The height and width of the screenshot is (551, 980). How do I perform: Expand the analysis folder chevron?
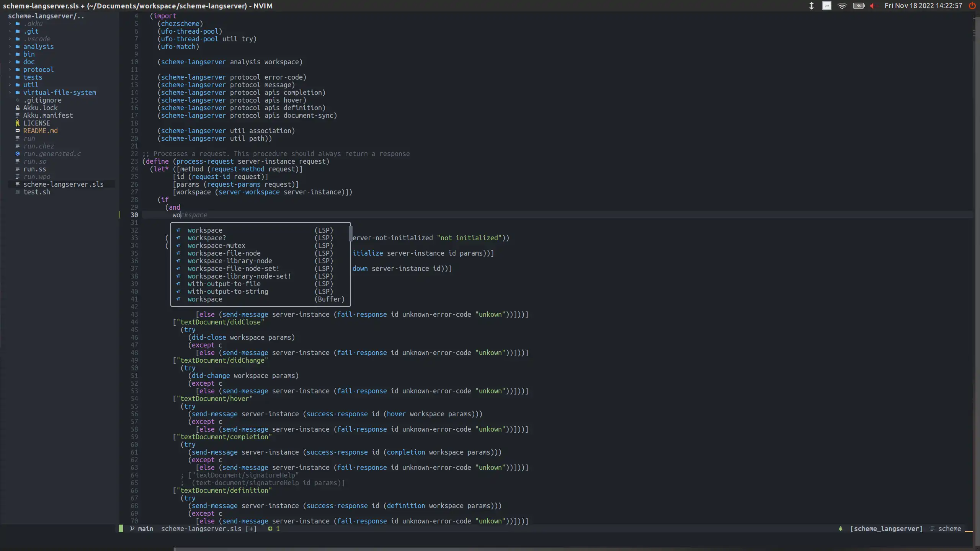pyautogui.click(x=10, y=47)
